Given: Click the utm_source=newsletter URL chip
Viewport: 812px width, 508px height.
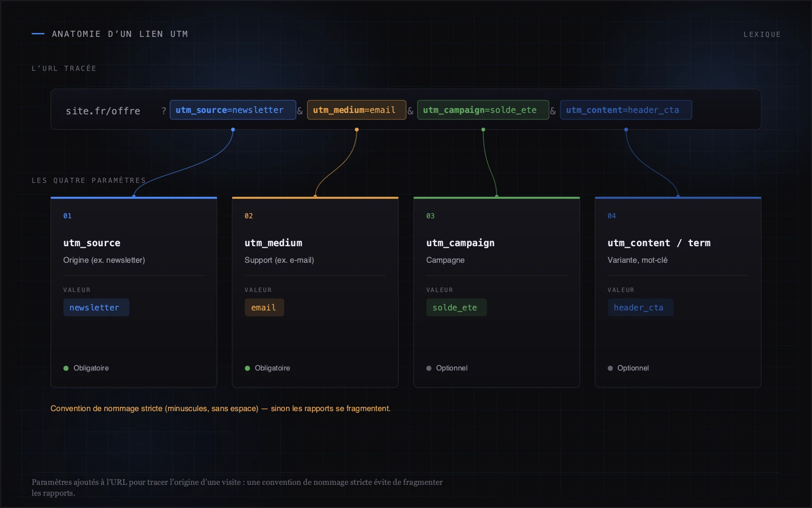Looking at the screenshot, I should (233, 110).
